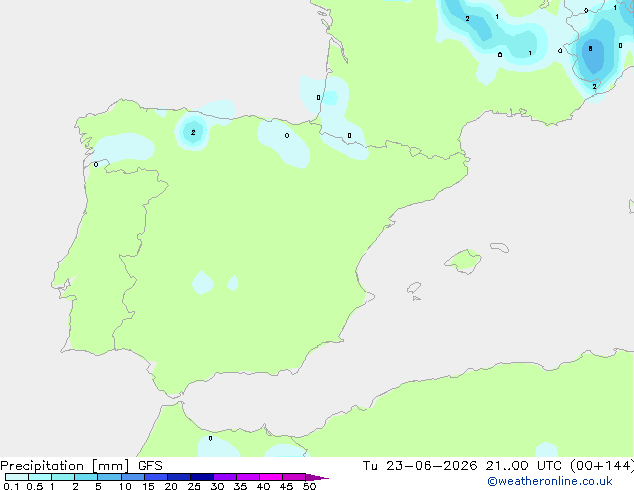The image size is (634, 490).
Task: Click the '(00+144)' forecast hour label
Action: (602, 466)
